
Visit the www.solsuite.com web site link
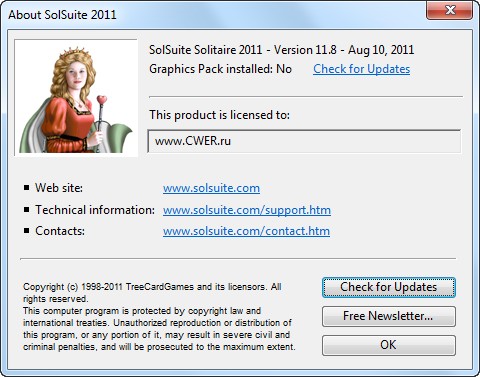tap(211, 188)
